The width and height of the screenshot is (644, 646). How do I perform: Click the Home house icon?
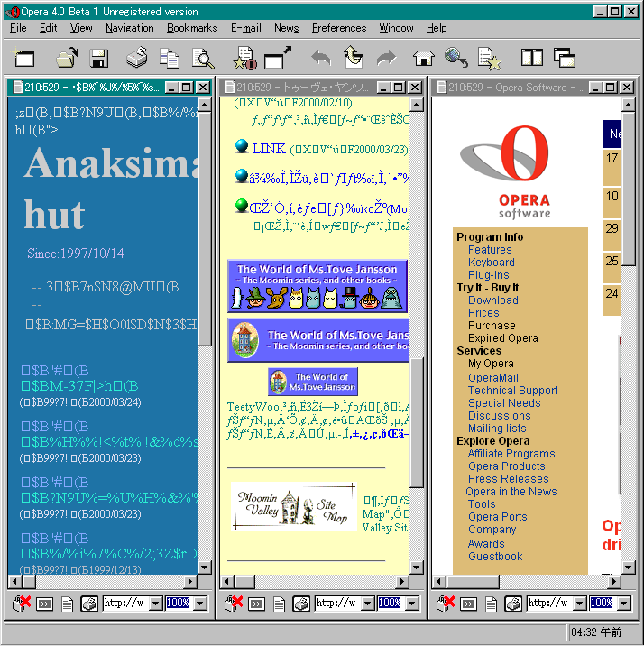tap(423, 58)
